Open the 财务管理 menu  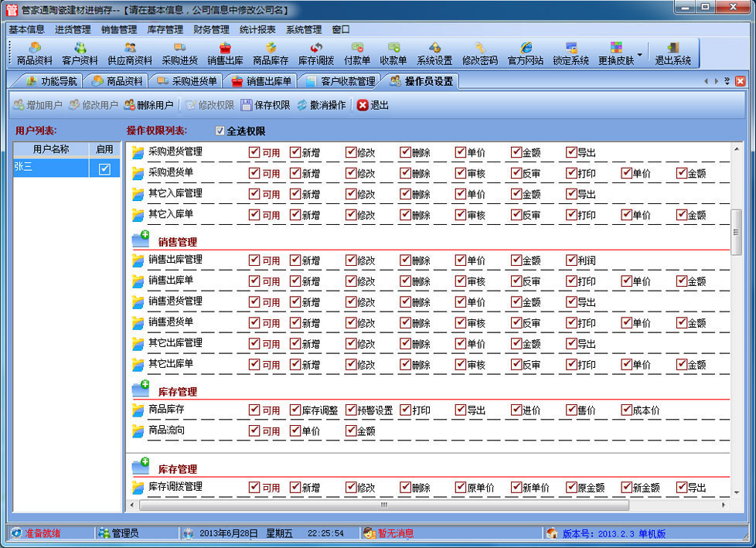click(211, 29)
